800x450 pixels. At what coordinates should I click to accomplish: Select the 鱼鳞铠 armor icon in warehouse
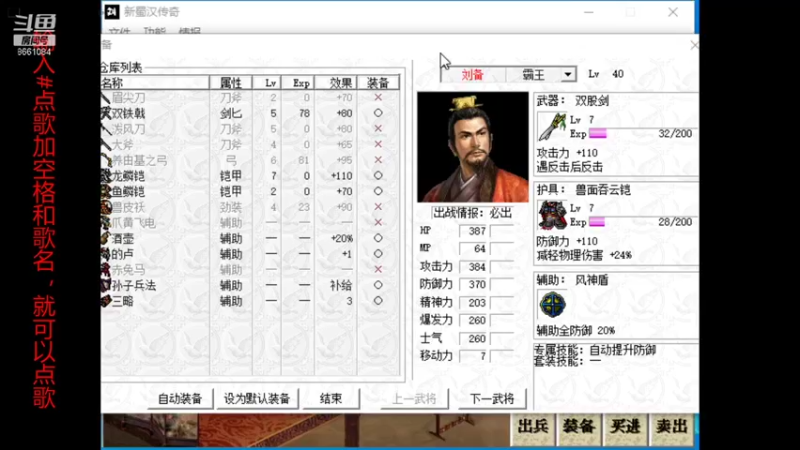[106, 192]
